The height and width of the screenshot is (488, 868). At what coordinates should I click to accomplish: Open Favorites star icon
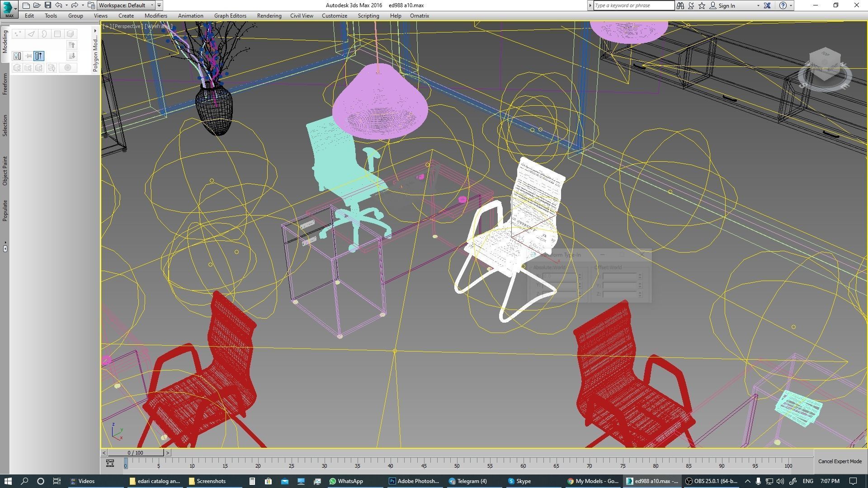702,5
